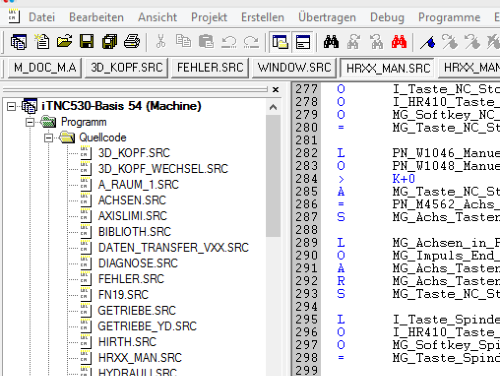The height and width of the screenshot is (377, 500).
Task: Open GETRIEBE.SRC in the tree
Action: click(137, 311)
